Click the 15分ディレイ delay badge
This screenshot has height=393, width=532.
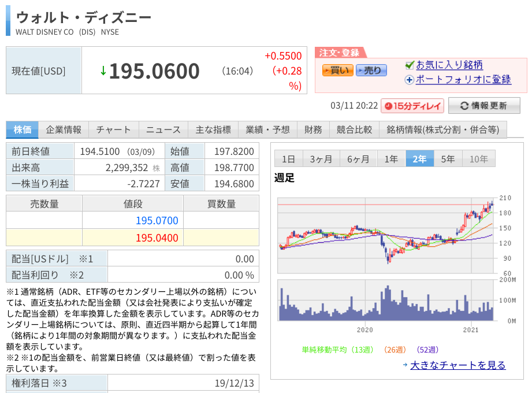tap(412, 106)
